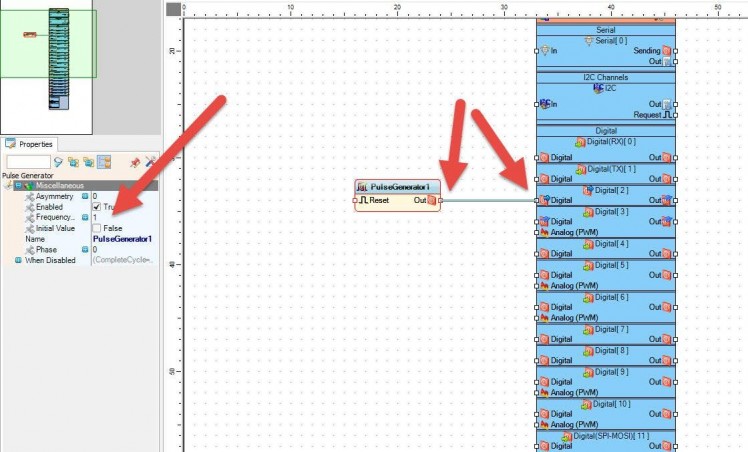Click the Digital[10] Digital input pin icon
This screenshot has width=748, height=452.
click(544, 414)
